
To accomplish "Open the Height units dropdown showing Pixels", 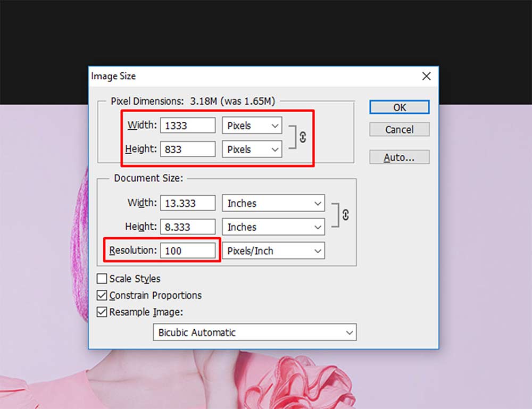I will (251, 149).
